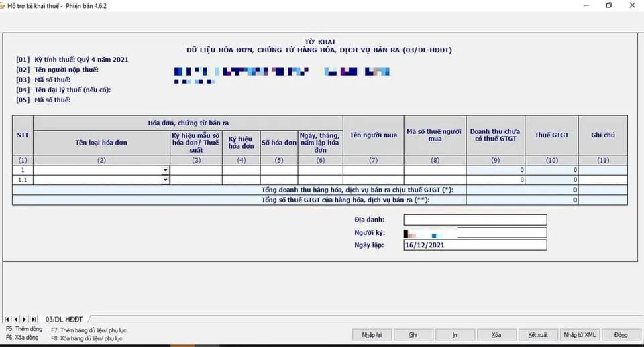Click 'Tên người mua' column header
Viewport: 644px width, 347px height.
374,135
